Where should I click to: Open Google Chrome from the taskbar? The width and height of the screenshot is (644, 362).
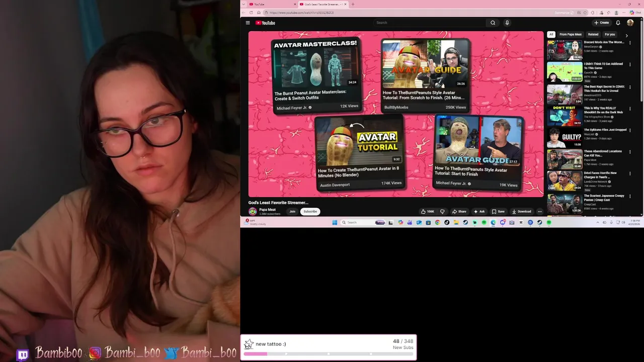(437, 222)
